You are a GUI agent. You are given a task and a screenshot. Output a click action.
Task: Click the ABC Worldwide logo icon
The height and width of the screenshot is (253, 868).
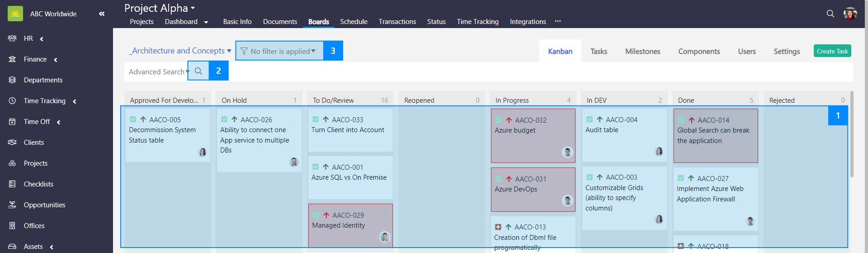point(15,14)
